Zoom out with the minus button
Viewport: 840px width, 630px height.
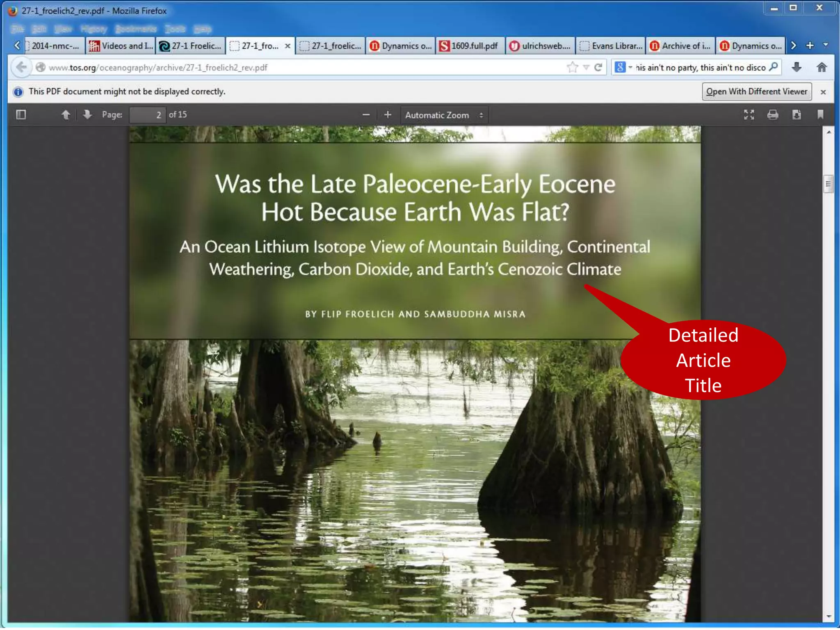click(366, 115)
